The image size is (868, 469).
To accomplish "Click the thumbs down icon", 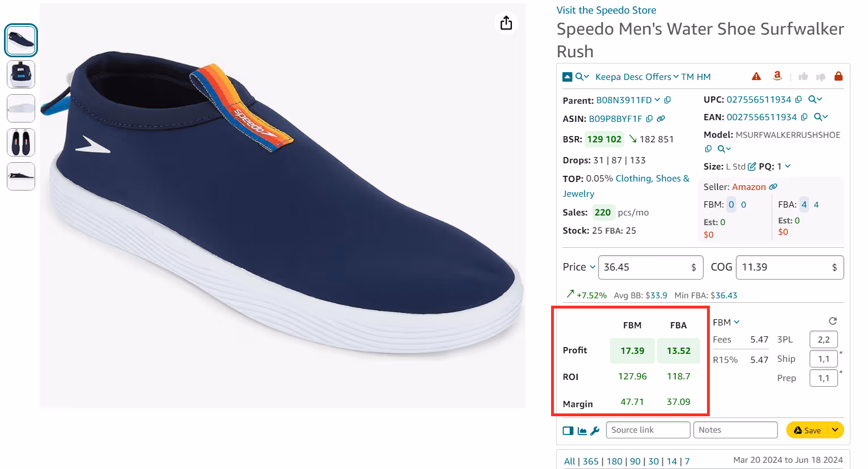I will click(x=820, y=77).
